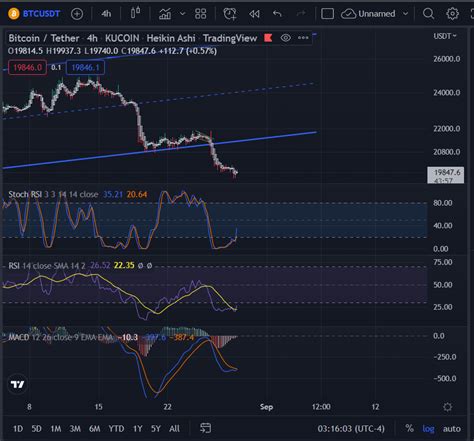474x441 pixels.
Task: Click the 26000.0 price scale label
Action: (447, 59)
